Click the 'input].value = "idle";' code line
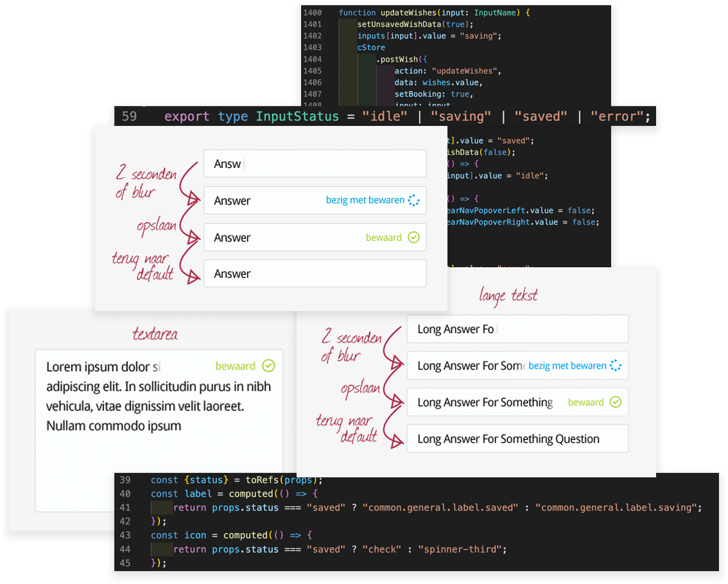 click(498, 175)
